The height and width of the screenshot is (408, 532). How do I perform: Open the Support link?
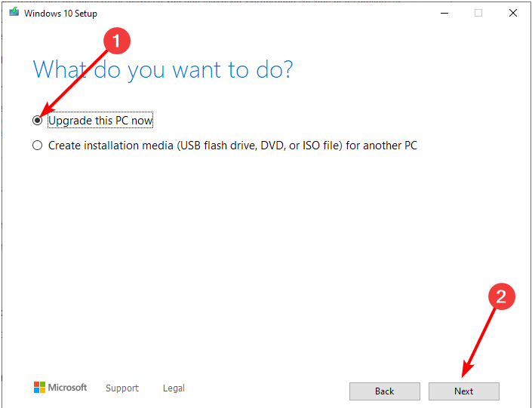[x=122, y=388]
